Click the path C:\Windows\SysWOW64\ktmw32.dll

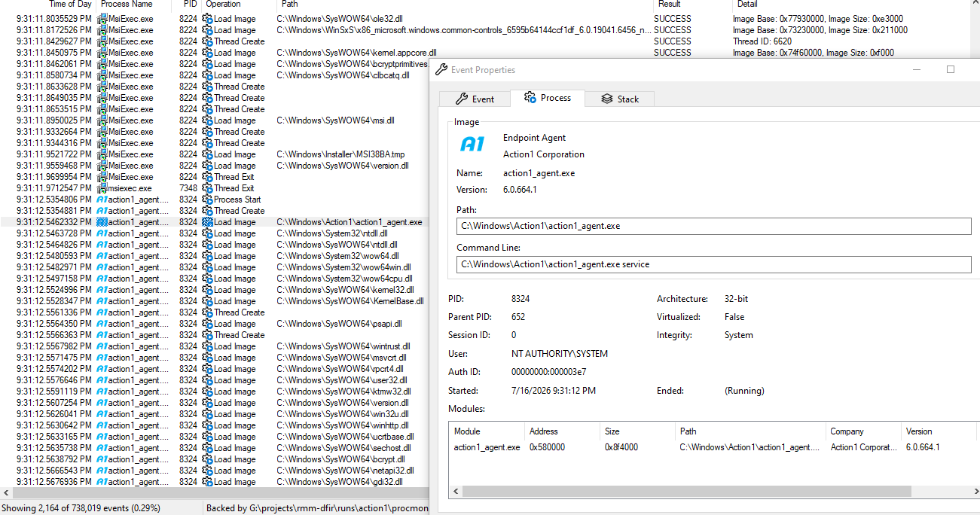tap(343, 392)
